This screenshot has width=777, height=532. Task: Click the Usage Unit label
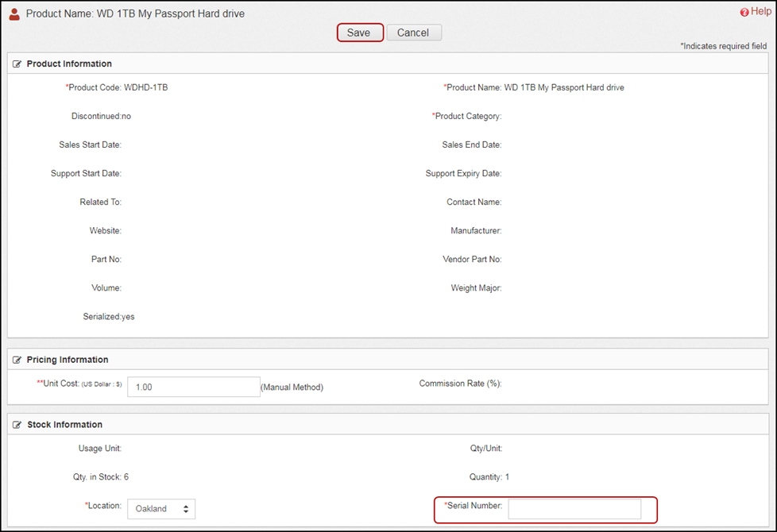[x=100, y=449]
